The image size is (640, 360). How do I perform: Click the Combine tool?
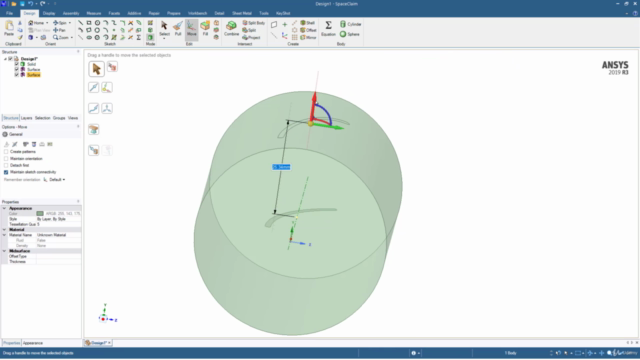click(x=231, y=29)
